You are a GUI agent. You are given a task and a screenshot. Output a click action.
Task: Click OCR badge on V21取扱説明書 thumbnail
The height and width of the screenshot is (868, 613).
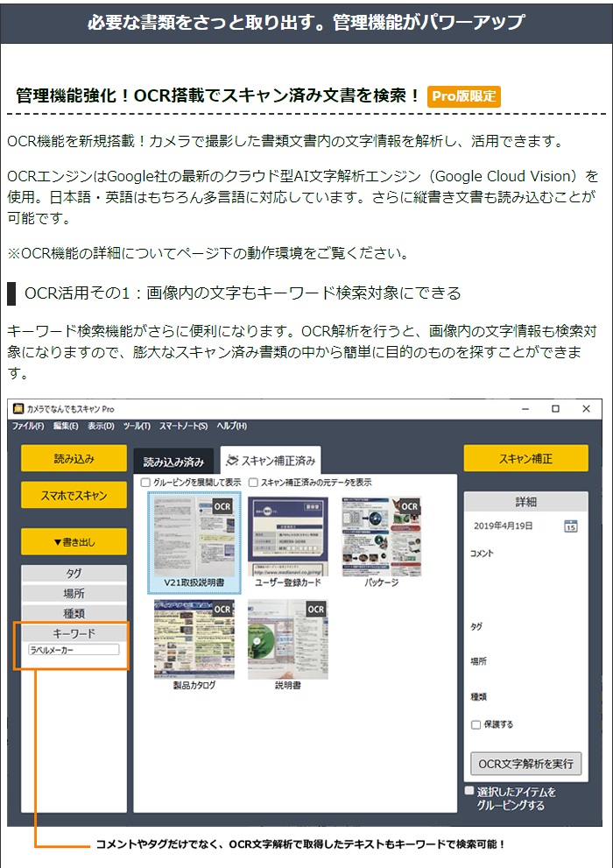(222, 506)
